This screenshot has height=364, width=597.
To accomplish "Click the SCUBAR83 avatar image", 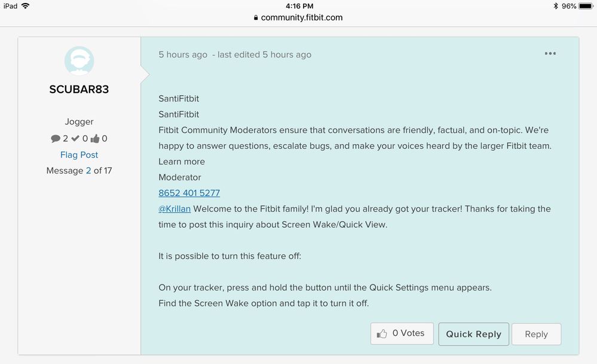I will (79, 61).
